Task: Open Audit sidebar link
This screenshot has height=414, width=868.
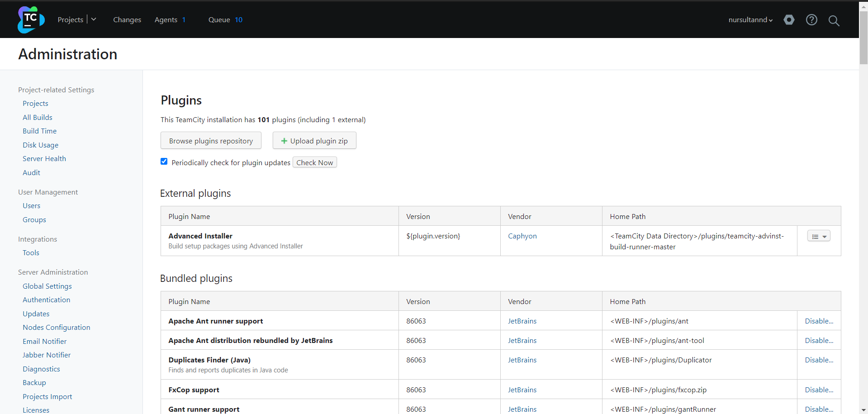Action: [x=31, y=173]
